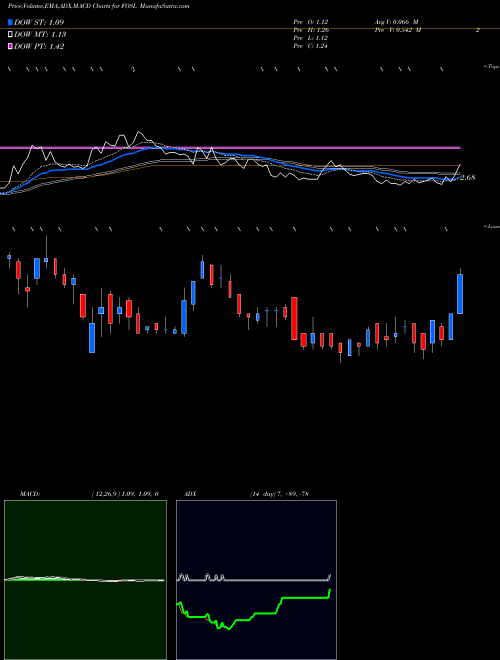Click the chart title mentioning FOSL MunafaSutra.com
This screenshot has width=500, height=660.
(x=98, y=6)
